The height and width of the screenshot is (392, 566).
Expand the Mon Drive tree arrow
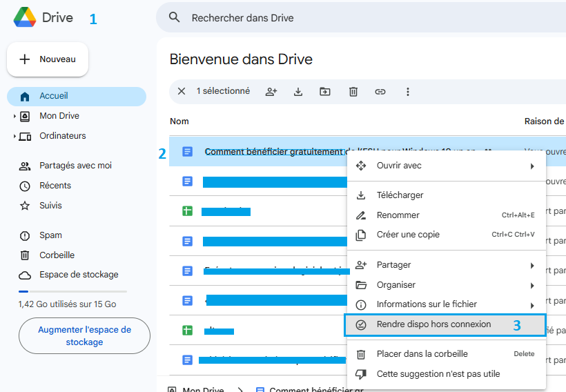(x=14, y=117)
